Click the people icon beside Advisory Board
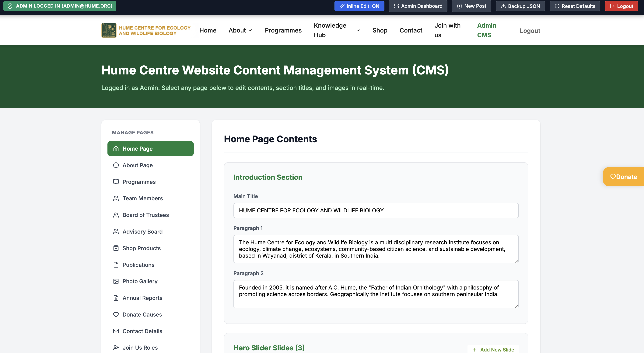Image resolution: width=644 pixels, height=353 pixels. point(116,232)
